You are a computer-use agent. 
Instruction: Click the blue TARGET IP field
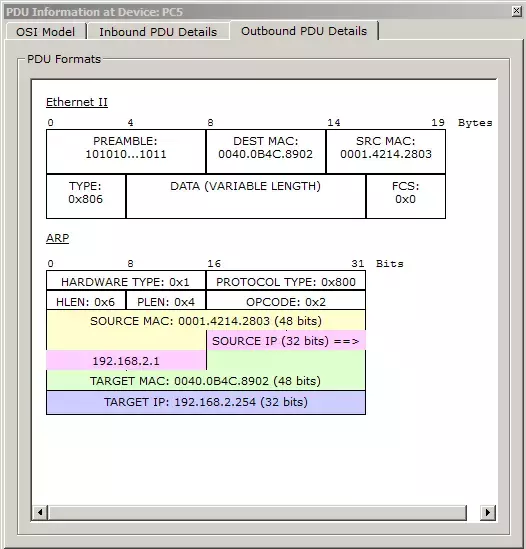point(206,402)
